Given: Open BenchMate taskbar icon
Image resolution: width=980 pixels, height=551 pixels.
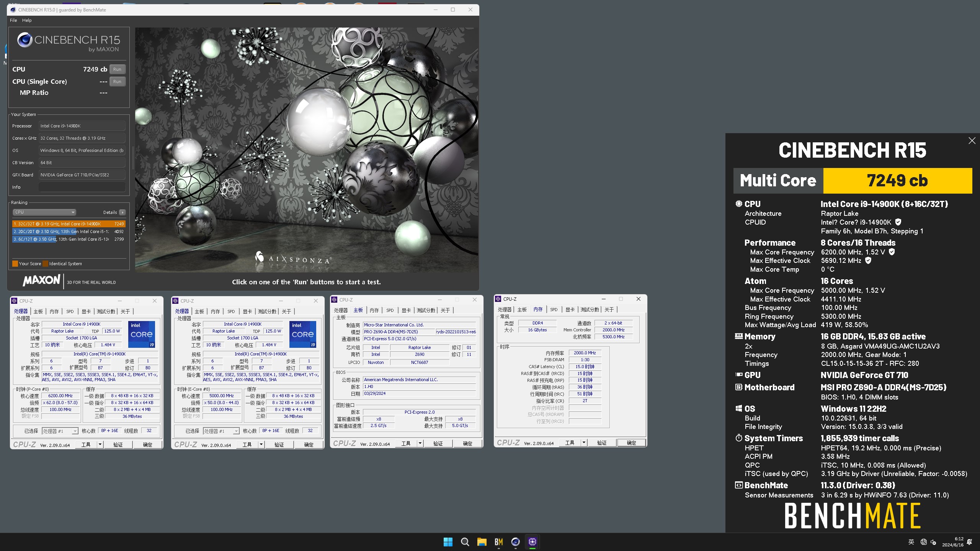Looking at the screenshot, I should tap(498, 542).
